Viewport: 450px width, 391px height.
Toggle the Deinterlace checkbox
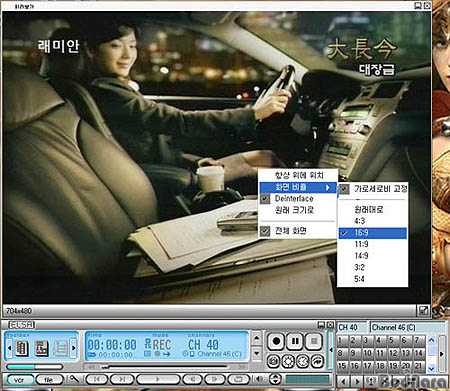click(265, 199)
